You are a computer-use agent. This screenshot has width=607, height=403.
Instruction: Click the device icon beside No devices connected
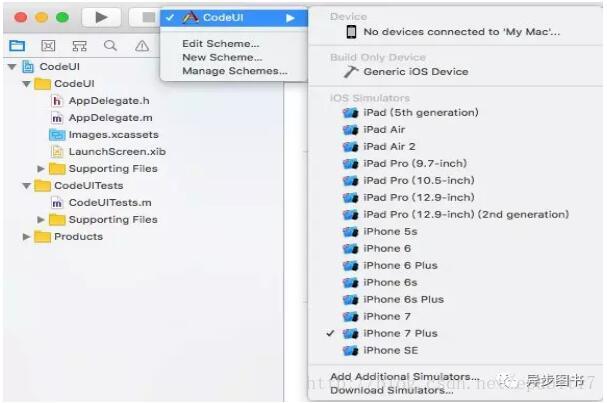pyautogui.click(x=351, y=32)
